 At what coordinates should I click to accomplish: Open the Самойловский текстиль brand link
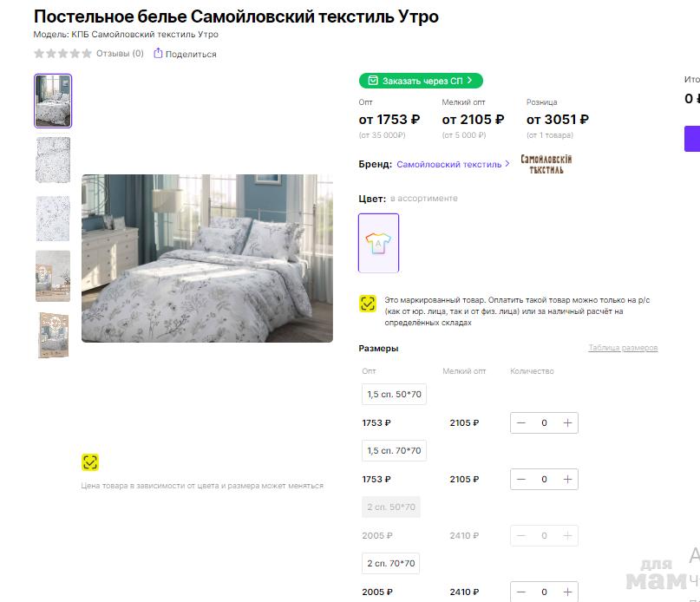(449, 164)
